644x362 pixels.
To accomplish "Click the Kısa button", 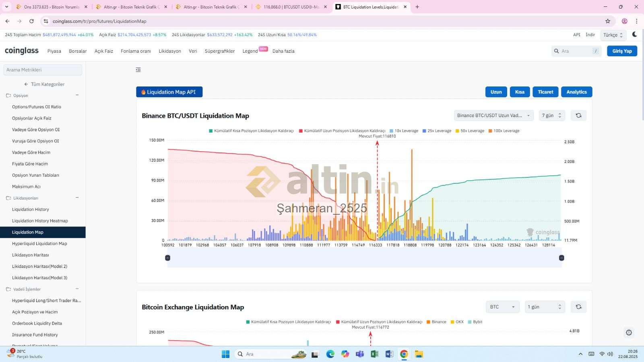I will (x=520, y=92).
